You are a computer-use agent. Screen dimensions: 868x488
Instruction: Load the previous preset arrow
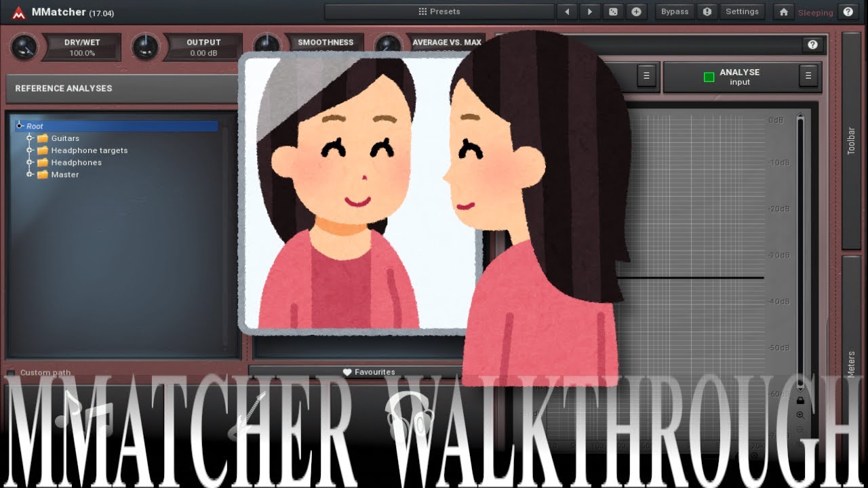[567, 12]
